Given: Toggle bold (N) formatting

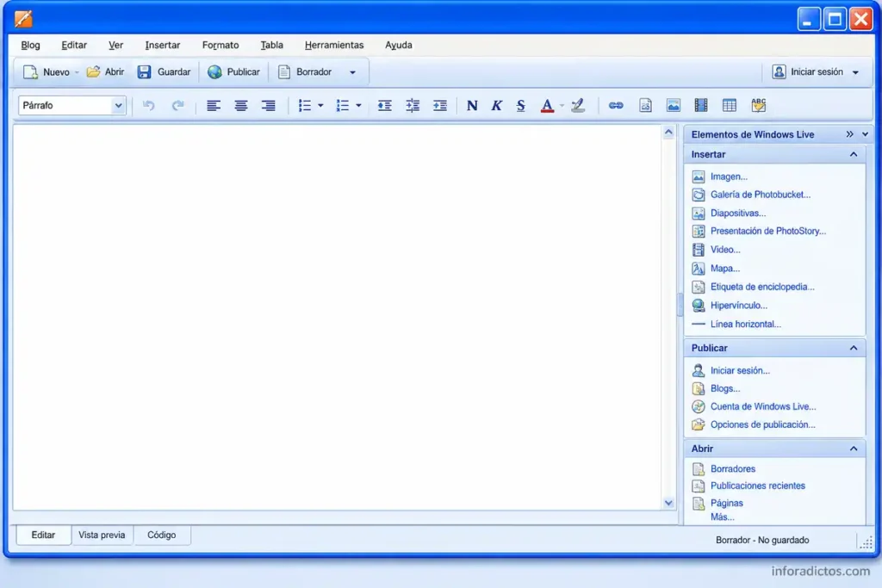Looking at the screenshot, I should point(472,105).
